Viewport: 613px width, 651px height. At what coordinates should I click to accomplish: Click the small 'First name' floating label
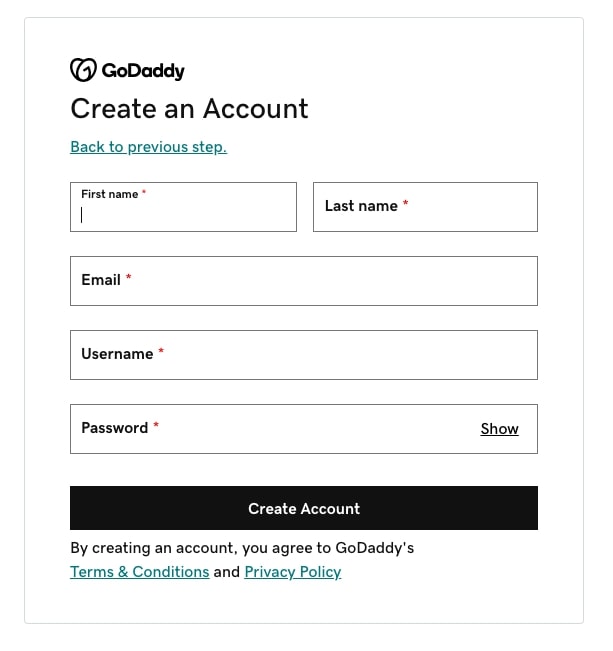[x=110, y=194]
